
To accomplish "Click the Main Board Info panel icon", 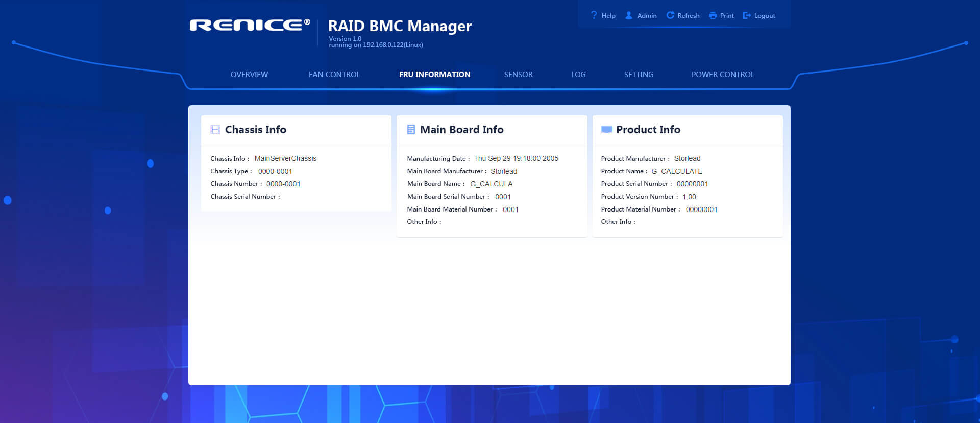I will click(411, 130).
